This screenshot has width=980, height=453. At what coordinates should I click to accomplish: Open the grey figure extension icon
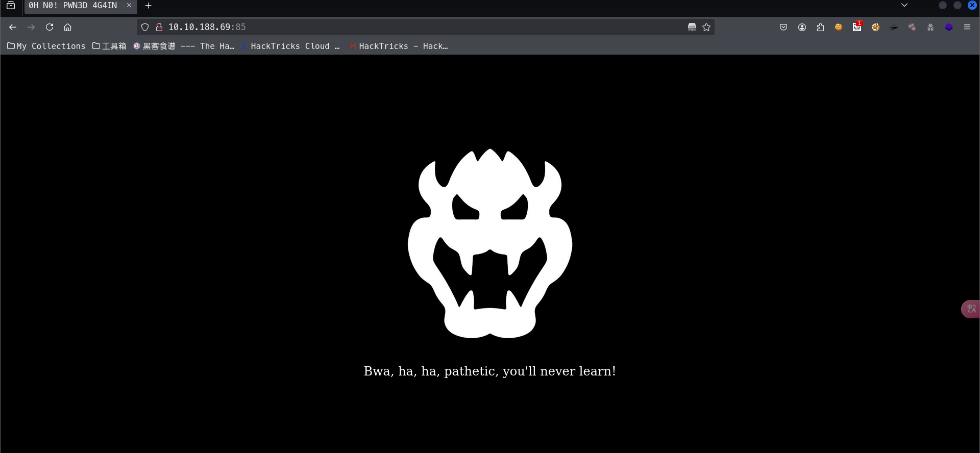click(x=930, y=27)
